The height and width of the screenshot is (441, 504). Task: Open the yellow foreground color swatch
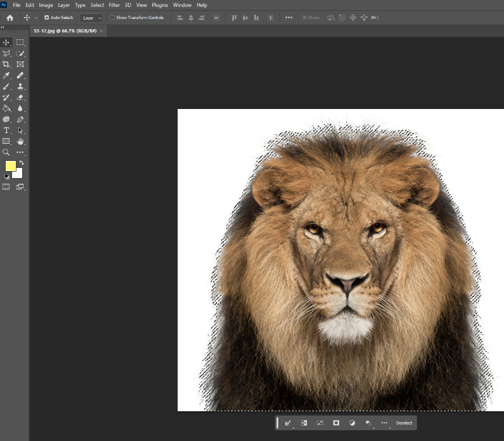11,166
